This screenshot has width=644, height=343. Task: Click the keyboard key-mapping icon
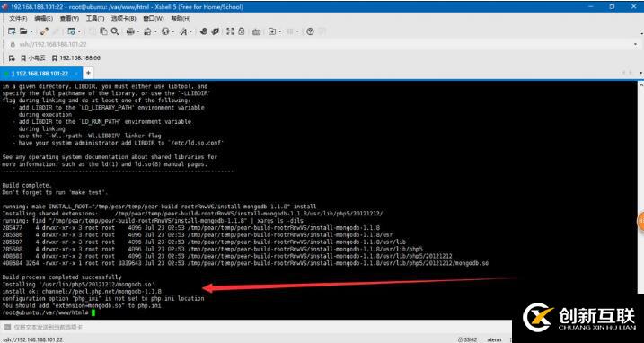tap(257, 31)
